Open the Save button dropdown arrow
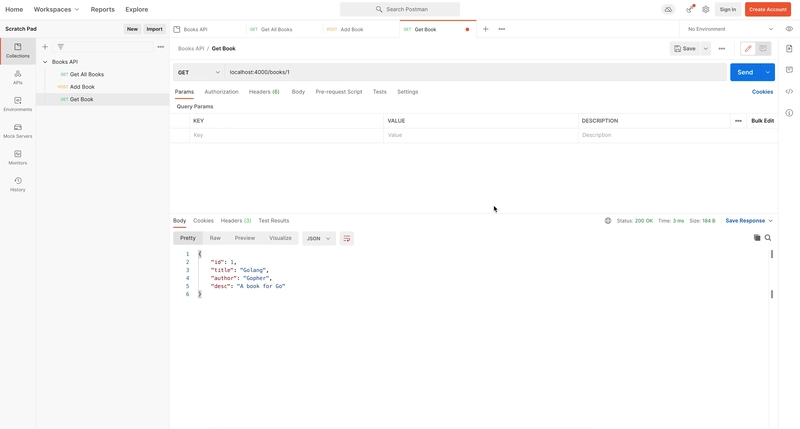The height and width of the screenshot is (429, 800). pos(706,48)
